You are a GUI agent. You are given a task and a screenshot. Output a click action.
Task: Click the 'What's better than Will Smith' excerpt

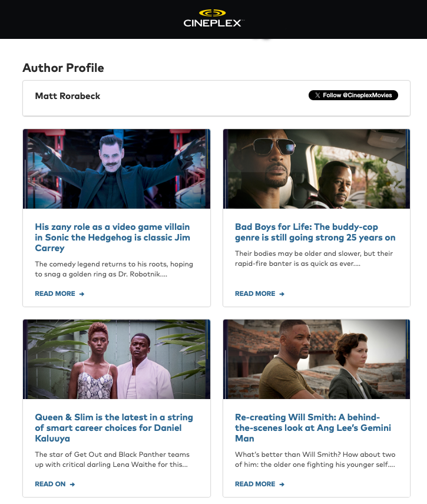tap(315, 459)
